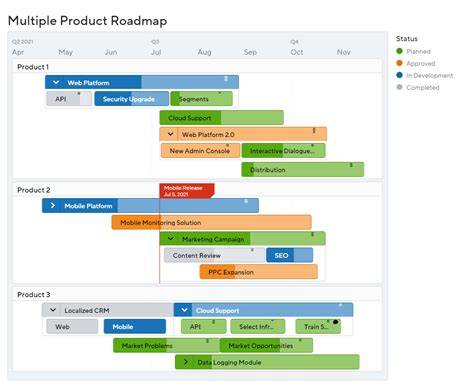Click the black comment icon on Train S...
The image size is (474, 392).
[335, 322]
